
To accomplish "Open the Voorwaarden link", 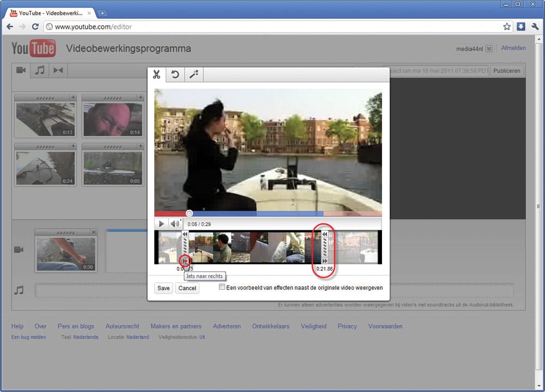I will [385, 326].
